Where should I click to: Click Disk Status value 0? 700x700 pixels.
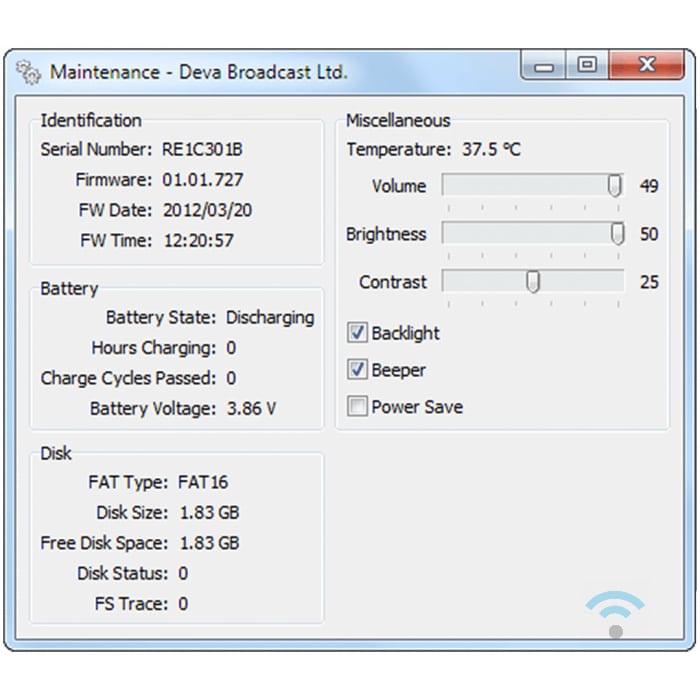183,573
